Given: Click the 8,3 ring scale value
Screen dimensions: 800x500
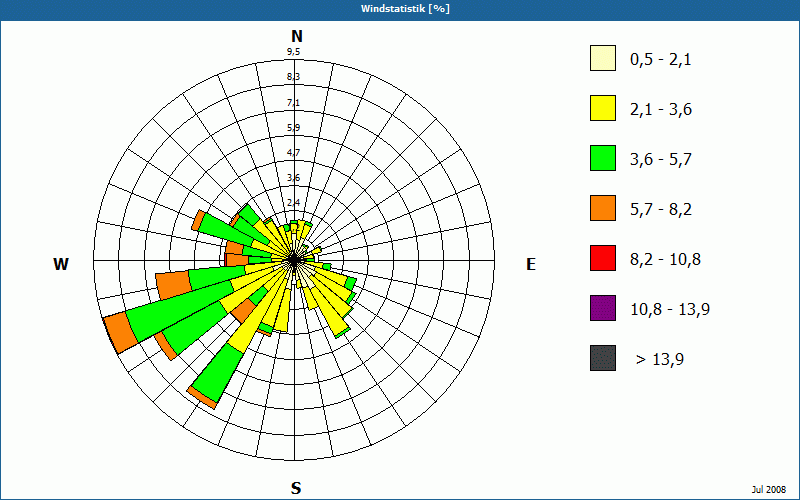Looking at the screenshot, I should 293,77.
